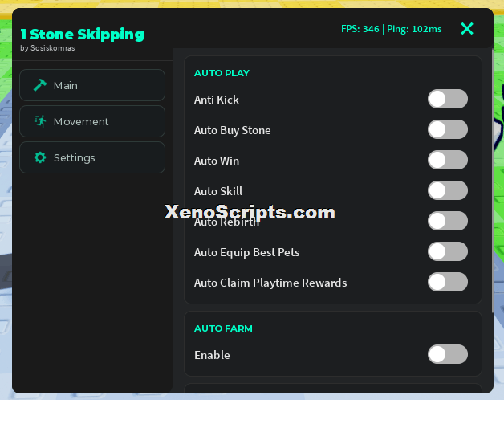Click the 'Auto Buy Stone' label
504x424 pixels.
pyautogui.click(x=233, y=130)
